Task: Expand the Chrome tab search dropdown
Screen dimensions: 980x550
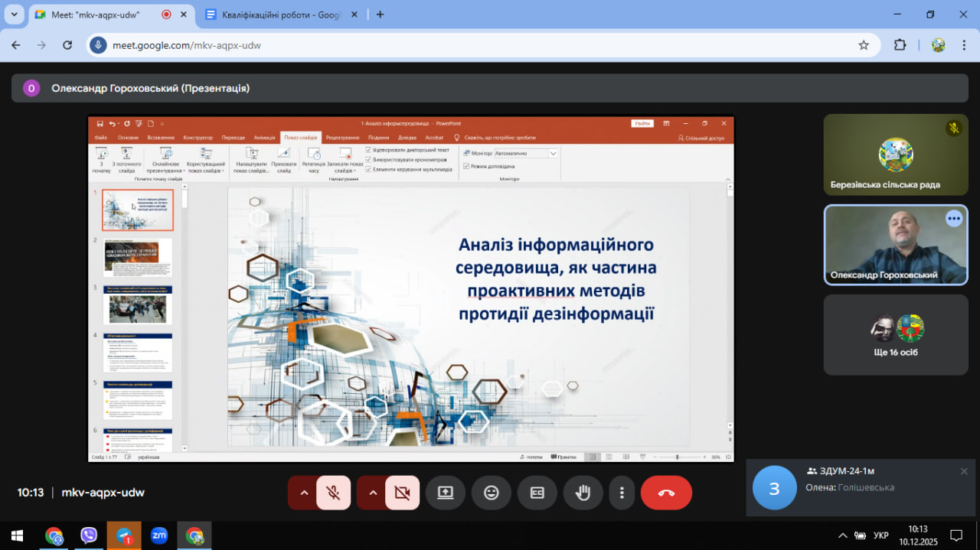Action: [x=14, y=15]
